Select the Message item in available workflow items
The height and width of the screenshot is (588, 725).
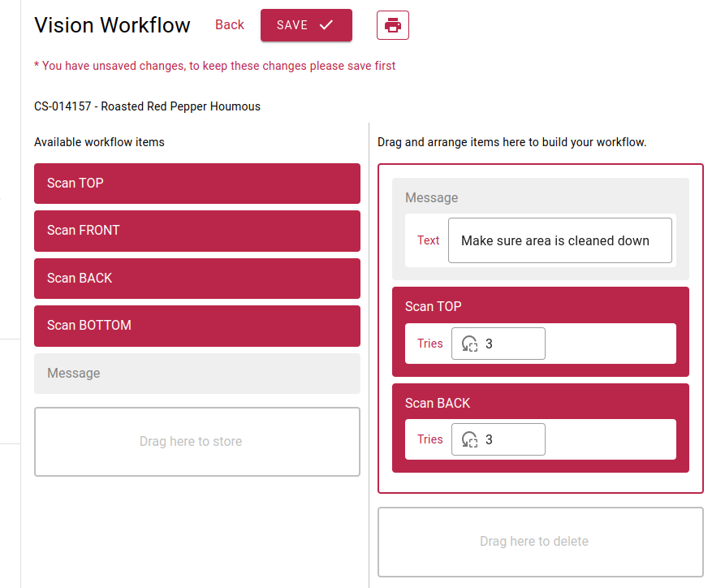(x=196, y=373)
